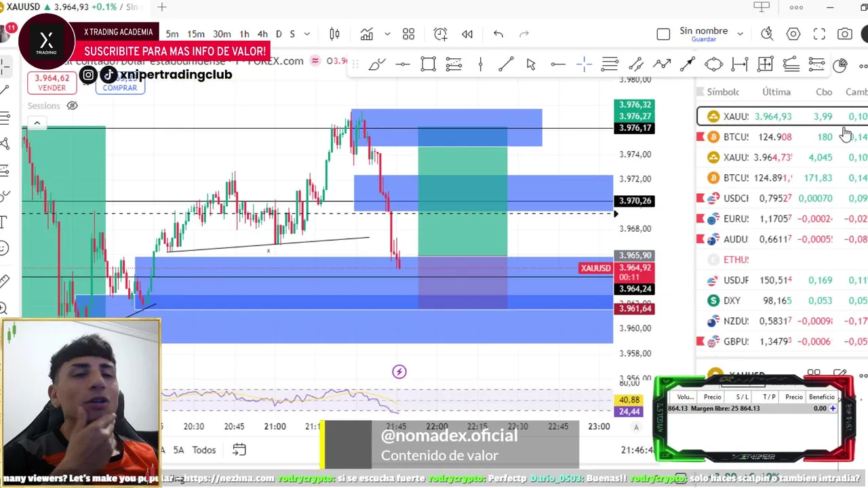Open layout setup square icon
This screenshot has width=868, height=488.
pos(663,34)
